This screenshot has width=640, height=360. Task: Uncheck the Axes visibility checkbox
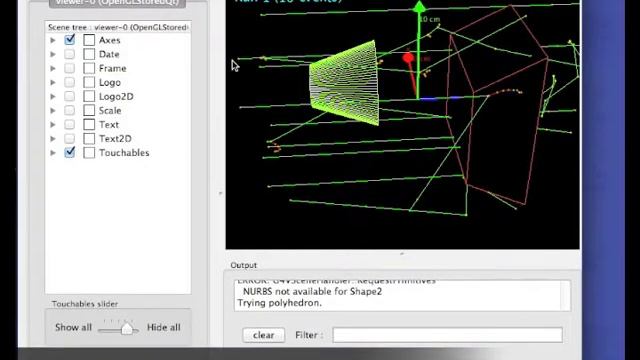70,40
